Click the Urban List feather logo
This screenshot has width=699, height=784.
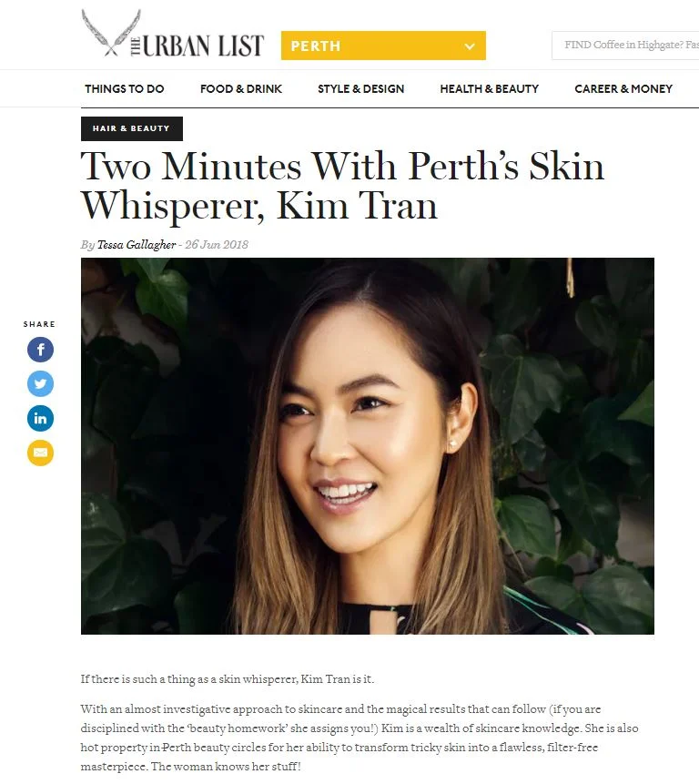(x=111, y=33)
